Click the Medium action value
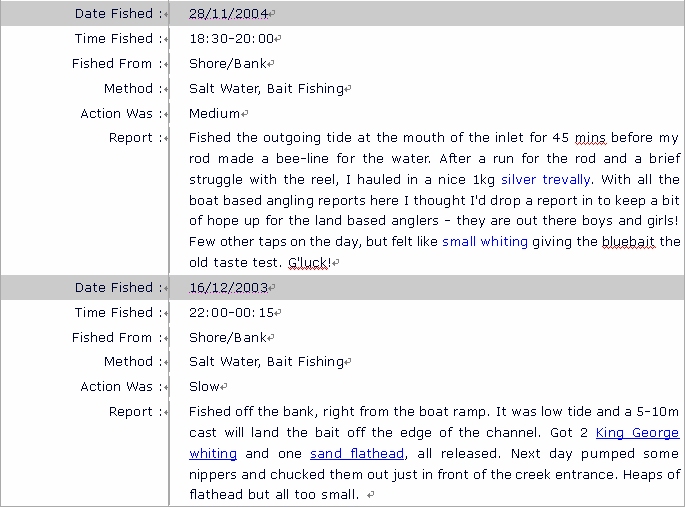685x507 pixels. point(214,114)
